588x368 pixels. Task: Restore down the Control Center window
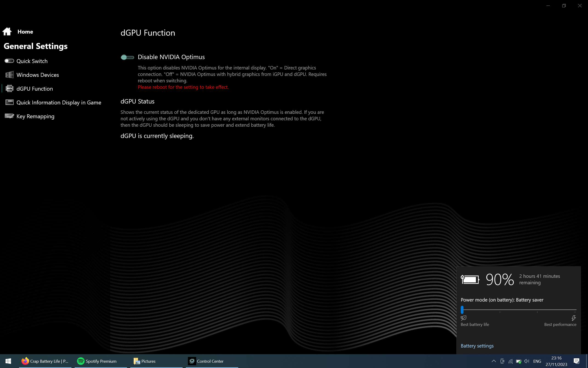click(x=564, y=6)
